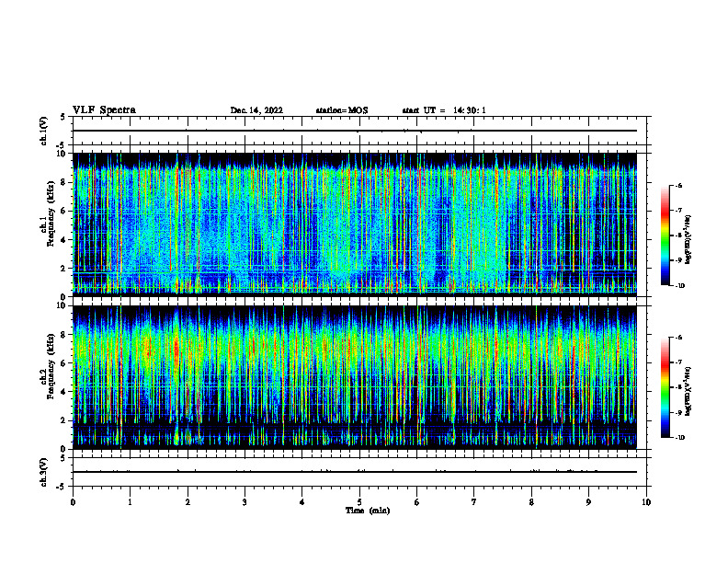Viewport: 728px width, 563px height.
Task: Click the time axis tick label "9"
Action: pyautogui.click(x=588, y=502)
